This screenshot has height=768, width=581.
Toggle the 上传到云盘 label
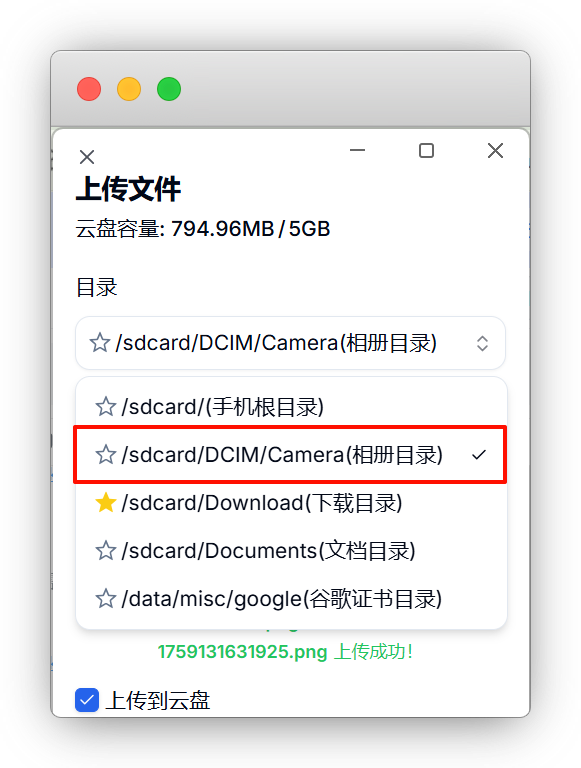click(158, 700)
